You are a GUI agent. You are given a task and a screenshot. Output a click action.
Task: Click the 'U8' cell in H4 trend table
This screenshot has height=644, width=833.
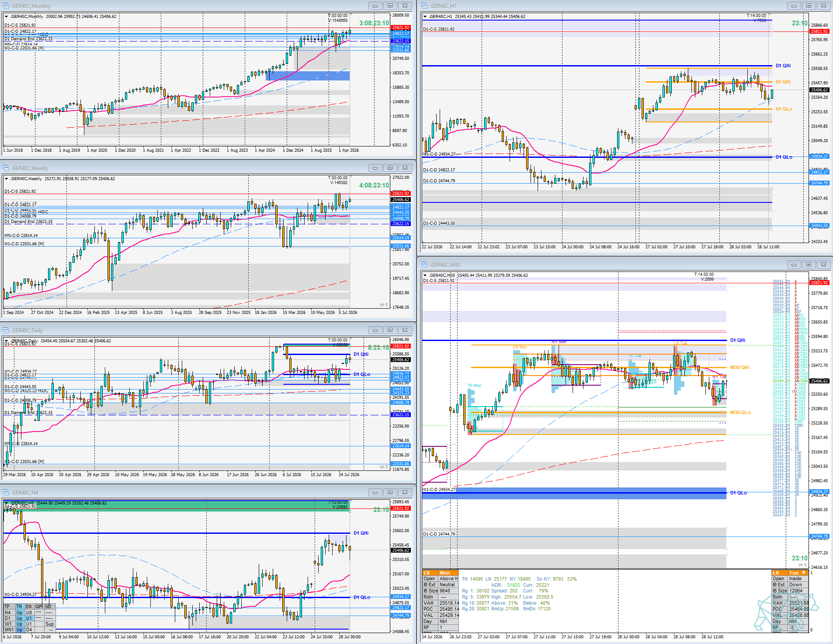pyautogui.click(x=29, y=613)
